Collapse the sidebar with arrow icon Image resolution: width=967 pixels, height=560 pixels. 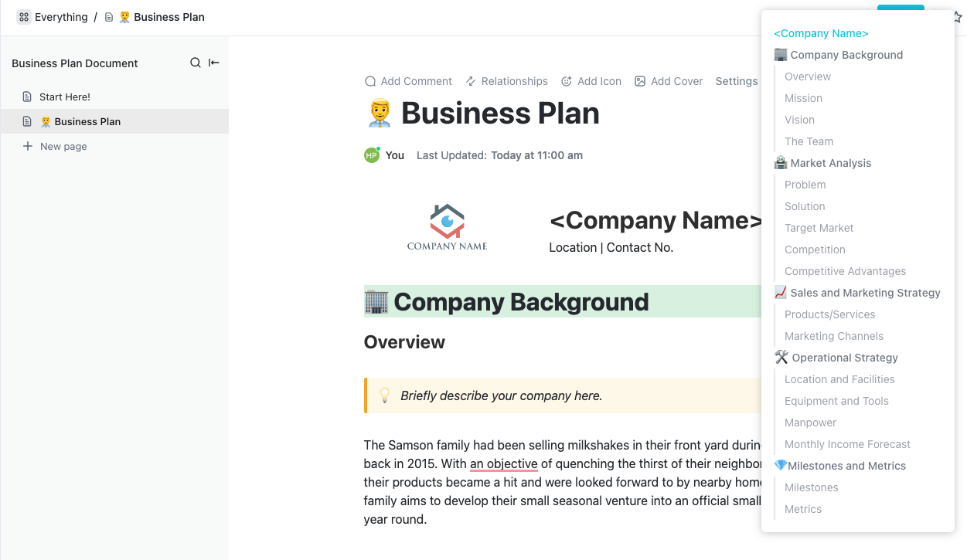coord(214,63)
